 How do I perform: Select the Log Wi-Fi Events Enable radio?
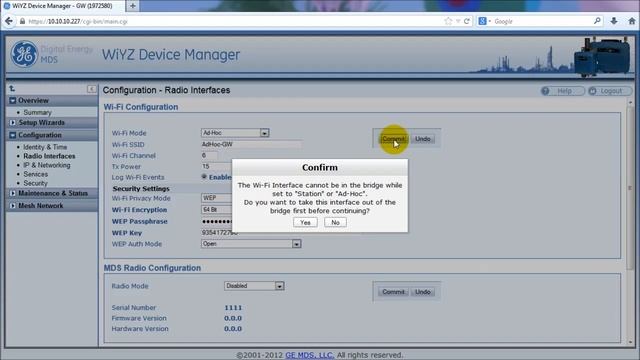tap(204, 177)
